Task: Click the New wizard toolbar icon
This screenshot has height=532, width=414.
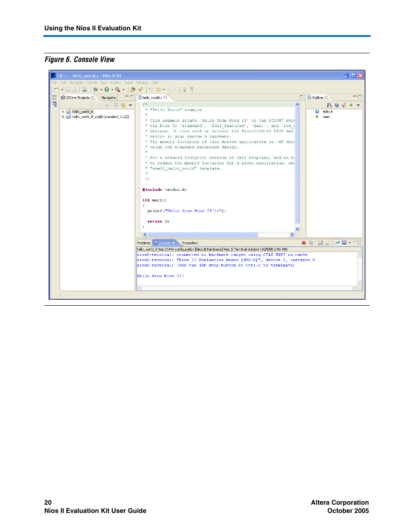Action: (56, 90)
